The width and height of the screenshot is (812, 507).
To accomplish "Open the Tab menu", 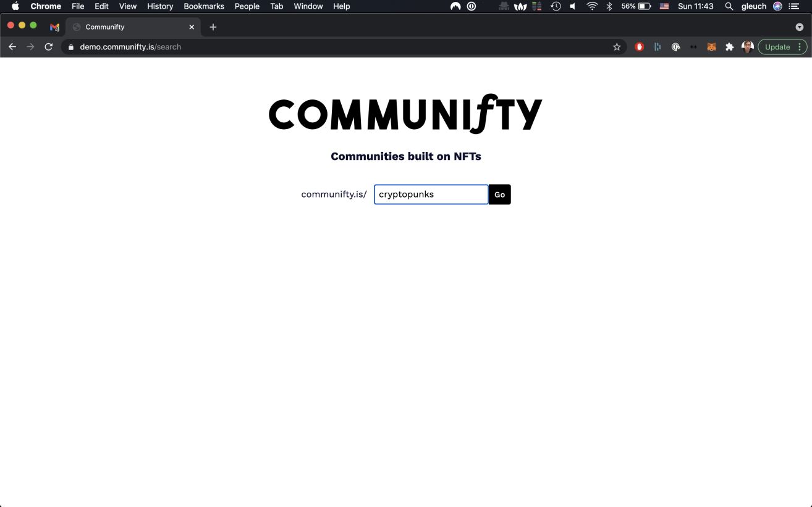I will 277,6.
